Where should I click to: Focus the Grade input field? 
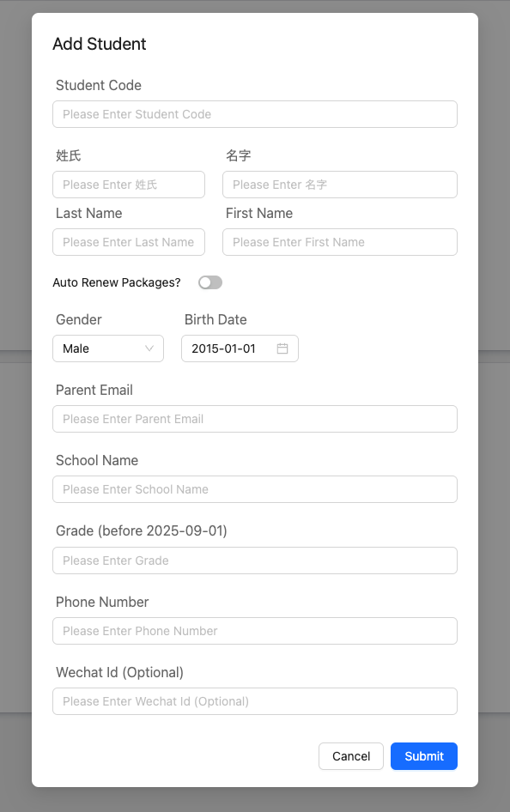pos(255,561)
